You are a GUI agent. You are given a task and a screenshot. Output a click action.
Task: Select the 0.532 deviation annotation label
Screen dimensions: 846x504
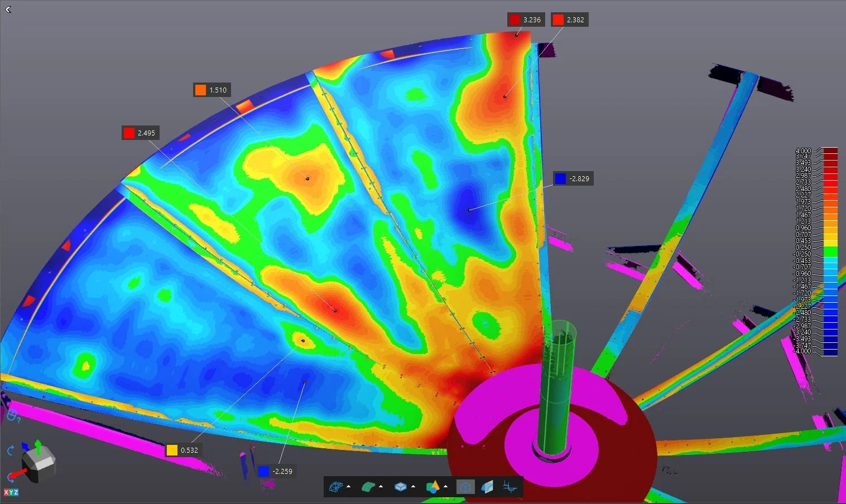(182, 450)
